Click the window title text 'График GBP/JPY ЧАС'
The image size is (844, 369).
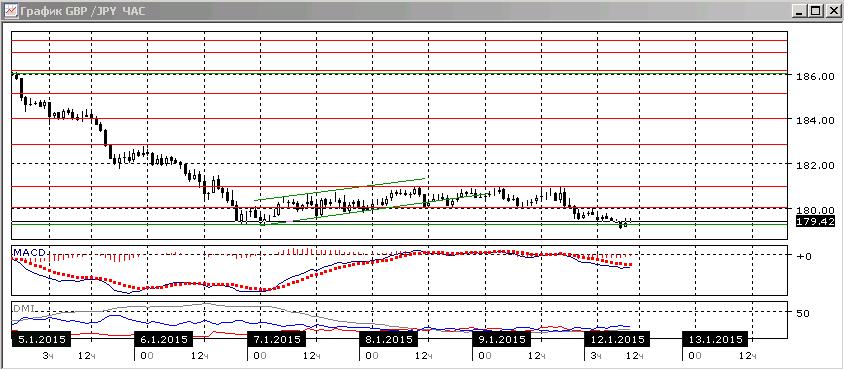coord(83,11)
